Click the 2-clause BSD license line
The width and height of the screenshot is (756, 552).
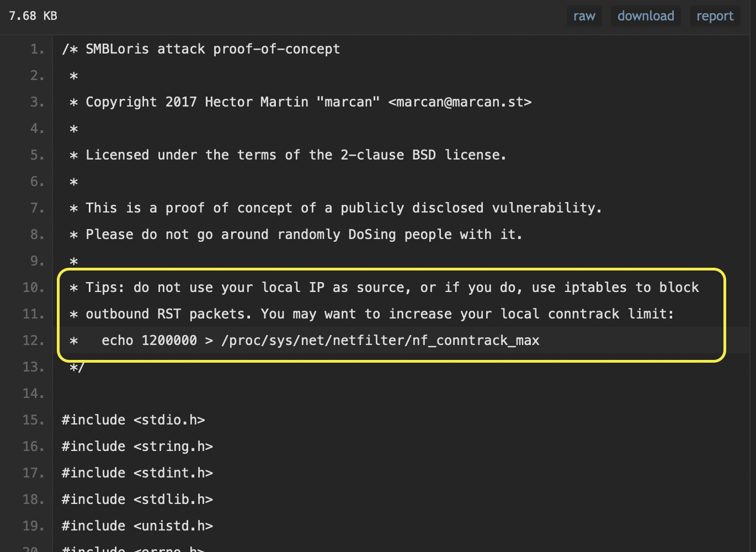[x=288, y=155]
